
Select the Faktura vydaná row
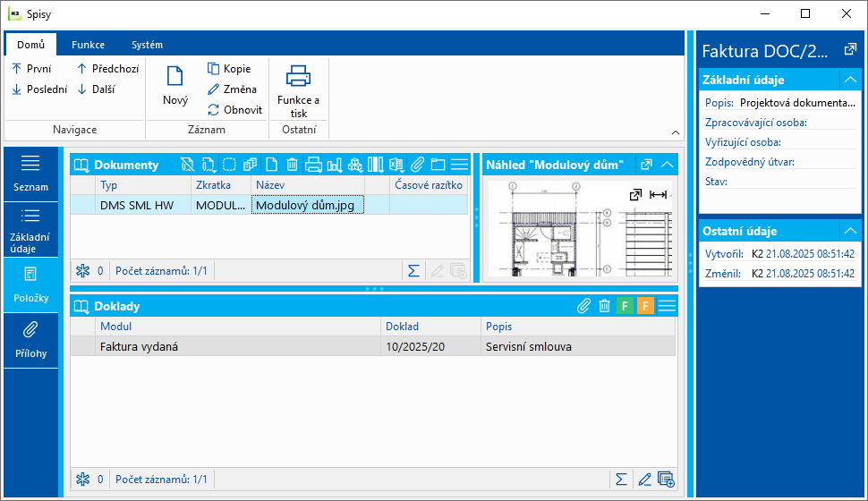point(373,346)
